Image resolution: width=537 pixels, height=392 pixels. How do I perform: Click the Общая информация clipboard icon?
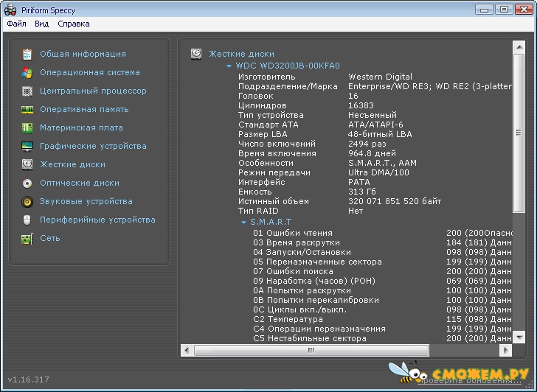click(27, 54)
